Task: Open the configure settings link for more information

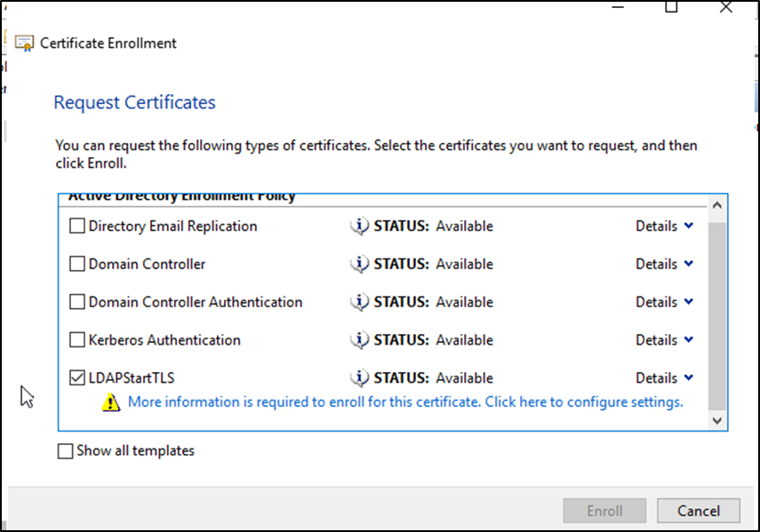Action: (405, 402)
